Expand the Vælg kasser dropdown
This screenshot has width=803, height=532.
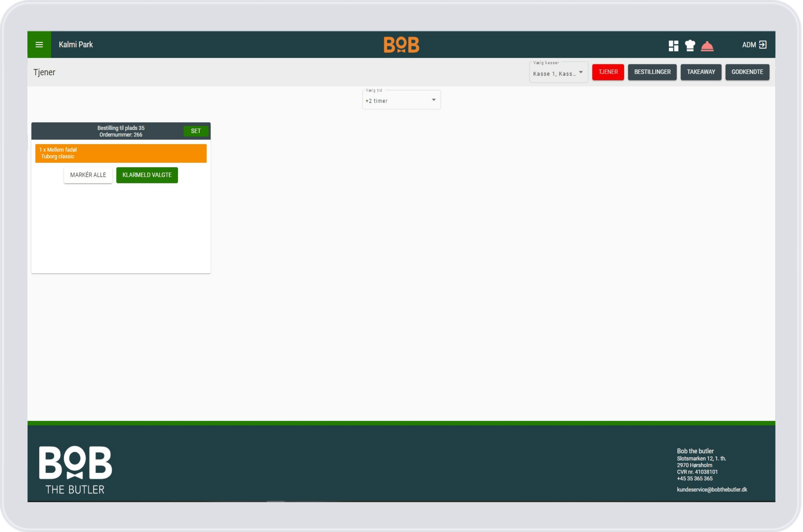click(x=558, y=72)
